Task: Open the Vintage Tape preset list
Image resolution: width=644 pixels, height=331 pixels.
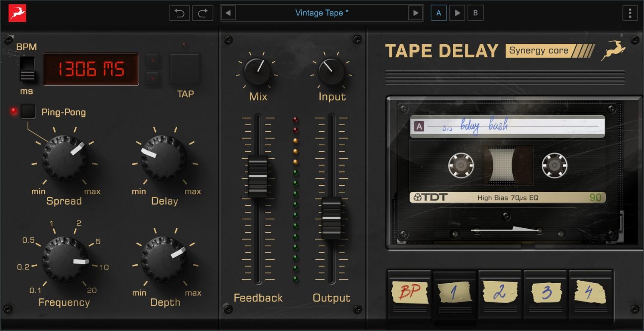Action: coord(322,13)
